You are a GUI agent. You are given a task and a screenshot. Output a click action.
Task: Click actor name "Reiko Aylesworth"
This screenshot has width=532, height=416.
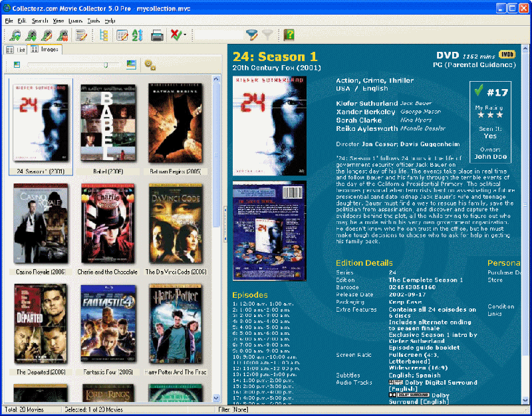[367, 129]
